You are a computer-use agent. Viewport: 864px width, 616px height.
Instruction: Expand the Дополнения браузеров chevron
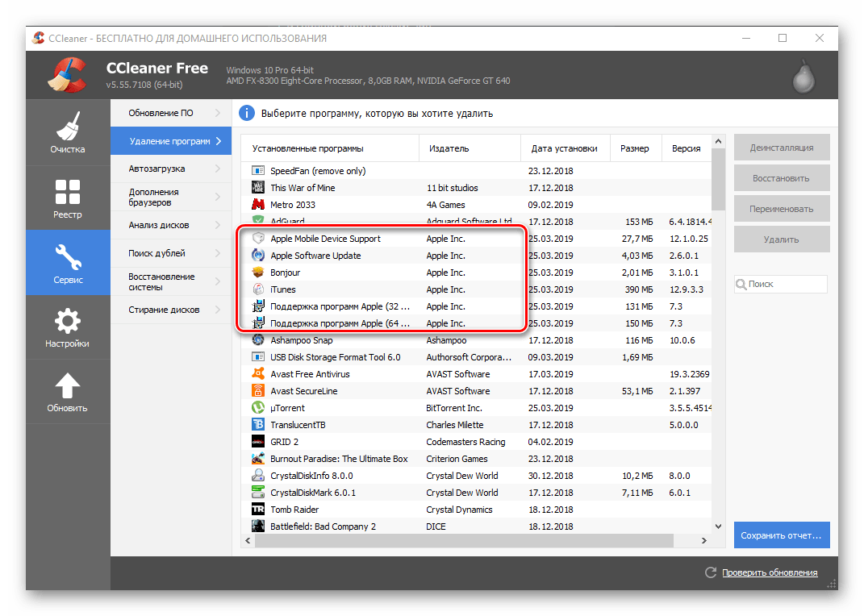(218, 197)
